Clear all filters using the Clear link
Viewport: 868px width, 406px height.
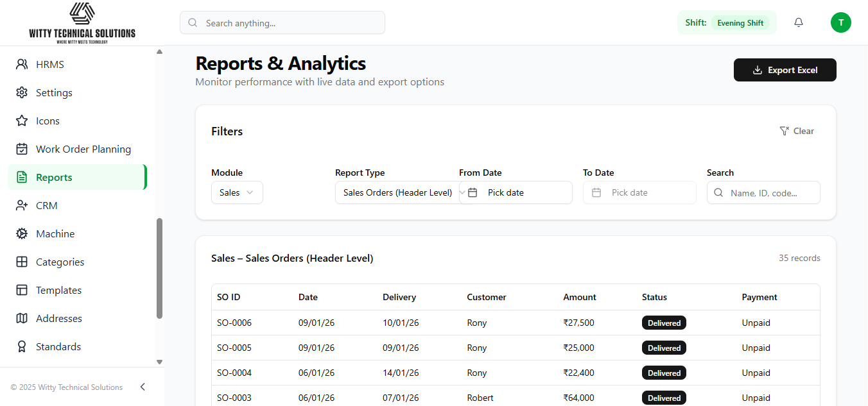(797, 131)
